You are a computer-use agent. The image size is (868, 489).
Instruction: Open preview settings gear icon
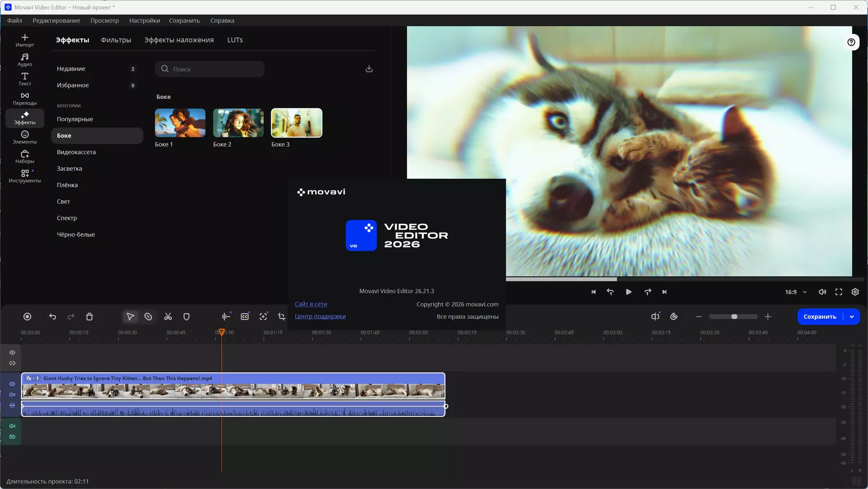[x=855, y=291]
